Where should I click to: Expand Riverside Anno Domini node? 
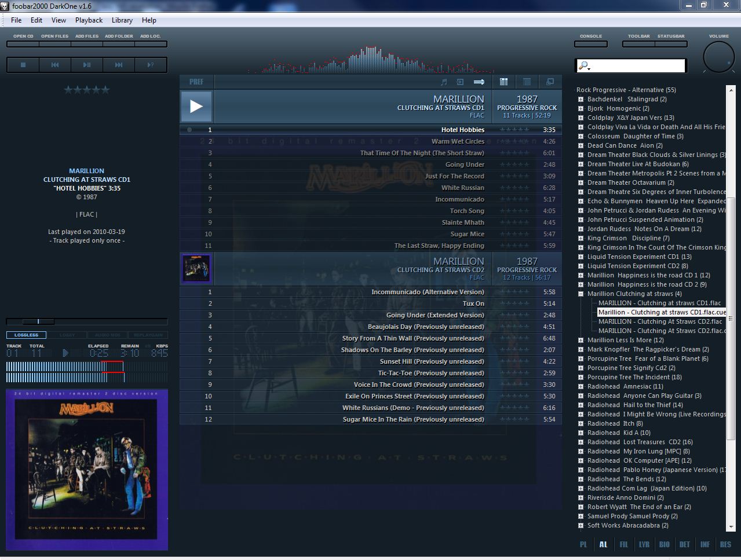(x=581, y=497)
